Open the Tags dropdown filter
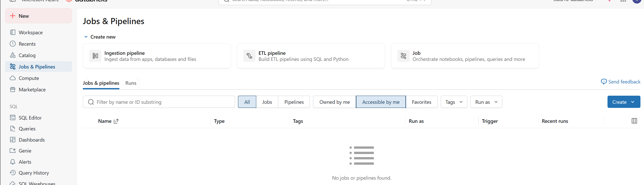Image resolution: width=644 pixels, height=185 pixels. pos(454,102)
